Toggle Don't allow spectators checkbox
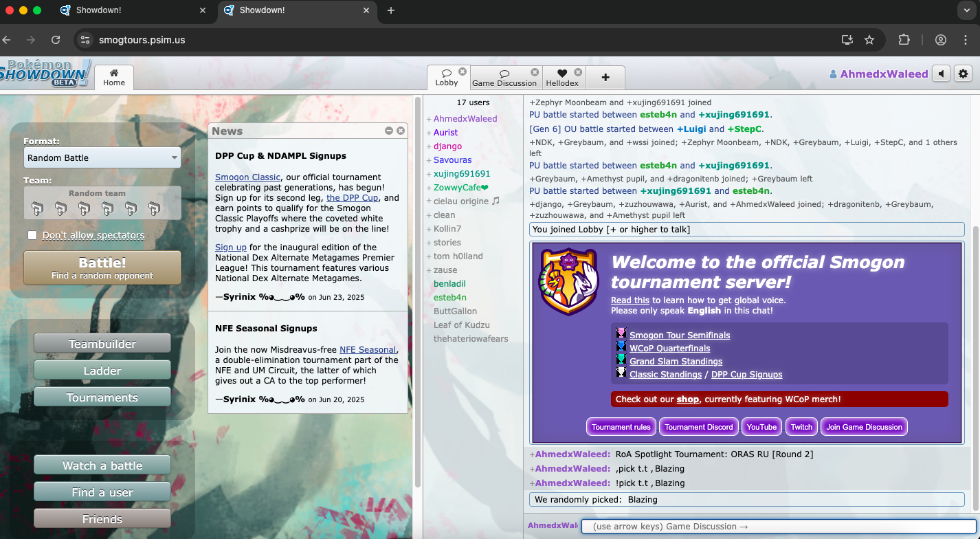Image resolution: width=980 pixels, height=539 pixels. pyautogui.click(x=32, y=235)
